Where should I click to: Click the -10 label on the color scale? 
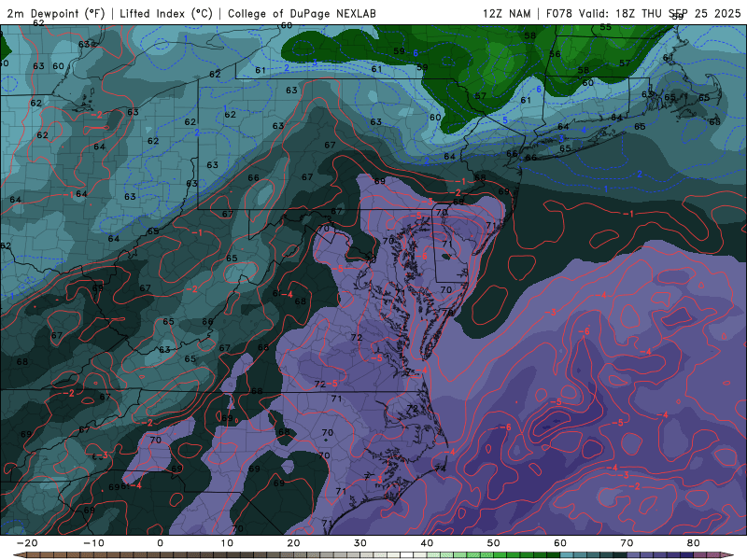pyautogui.click(x=93, y=543)
